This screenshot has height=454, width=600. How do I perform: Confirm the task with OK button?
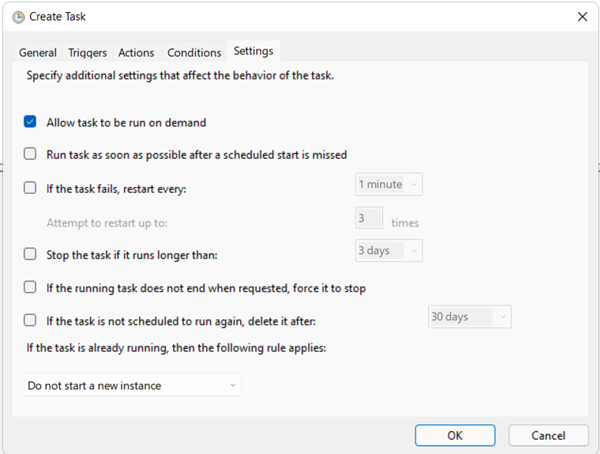pyautogui.click(x=455, y=435)
